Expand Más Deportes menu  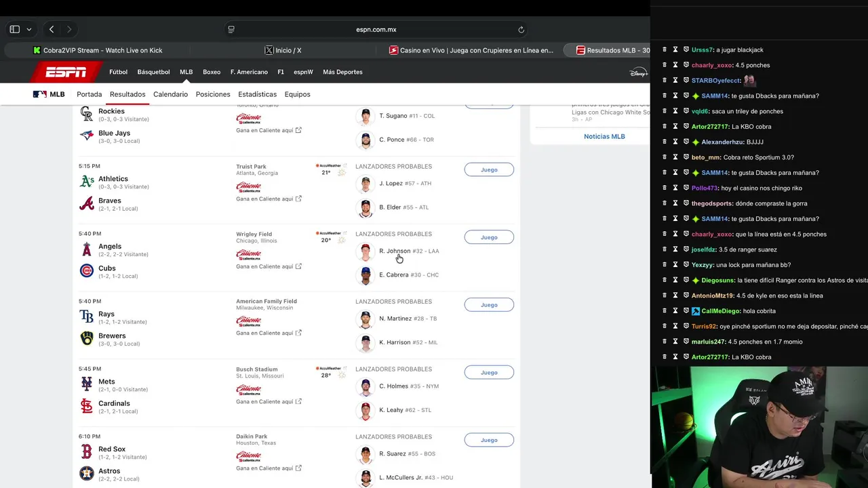pyautogui.click(x=342, y=72)
